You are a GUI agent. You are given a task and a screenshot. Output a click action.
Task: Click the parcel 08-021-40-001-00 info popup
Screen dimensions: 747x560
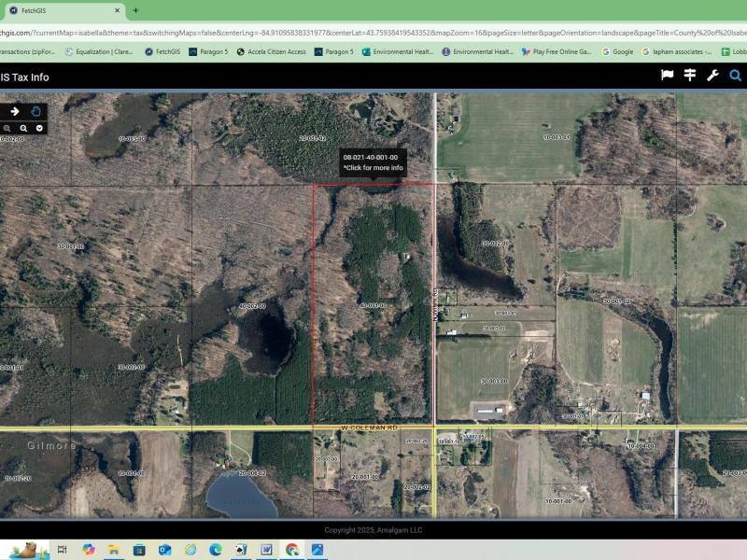[x=373, y=162]
